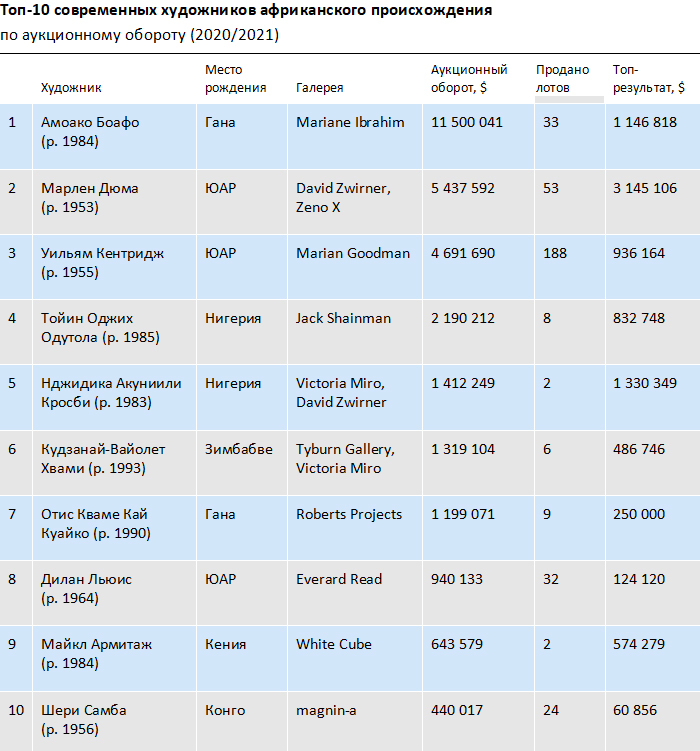Screen dimensions: 700x751
Task: Click top result '1 330 349'
Action: pyautogui.click(x=645, y=383)
